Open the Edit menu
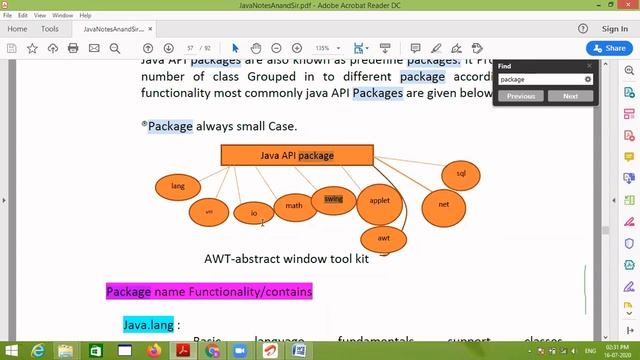This screenshot has width=640, height=360. pyautogui.click(x=22, y=15)
